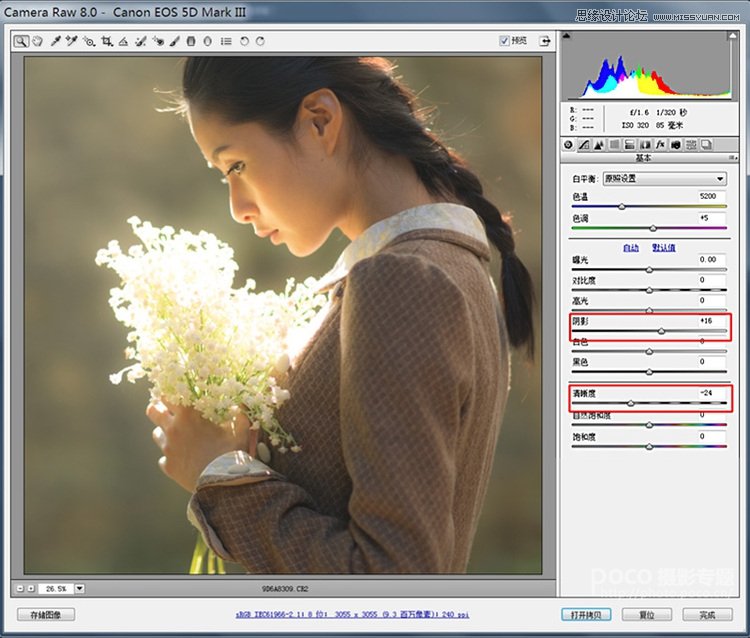Open the Tone Curve panel tab
Viewport: 750px width, 638px height.
pos(584,145)
